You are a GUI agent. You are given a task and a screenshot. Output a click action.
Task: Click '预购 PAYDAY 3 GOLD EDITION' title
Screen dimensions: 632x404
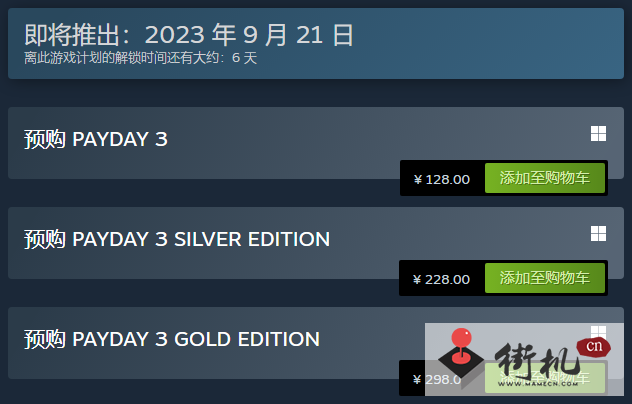pyautogui.click(x=172, y=339)
